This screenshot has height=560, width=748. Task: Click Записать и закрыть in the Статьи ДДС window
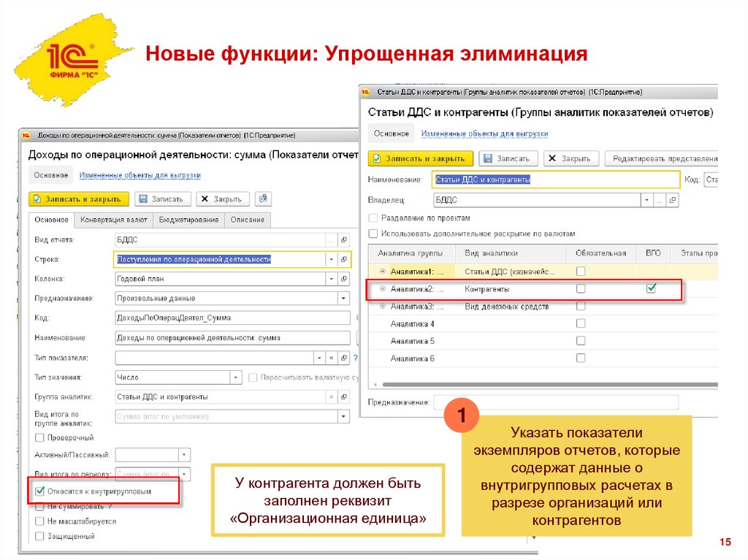[420, 158]
